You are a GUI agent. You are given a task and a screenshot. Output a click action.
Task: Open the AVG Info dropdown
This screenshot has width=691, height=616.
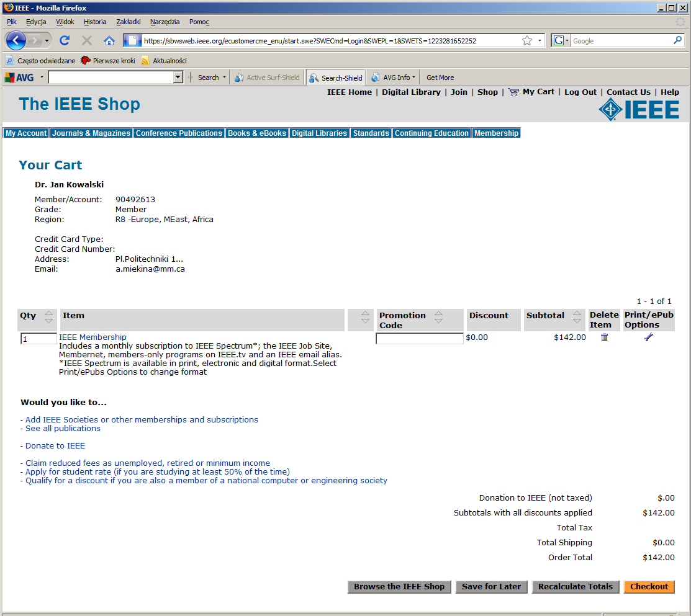(393, 78)
